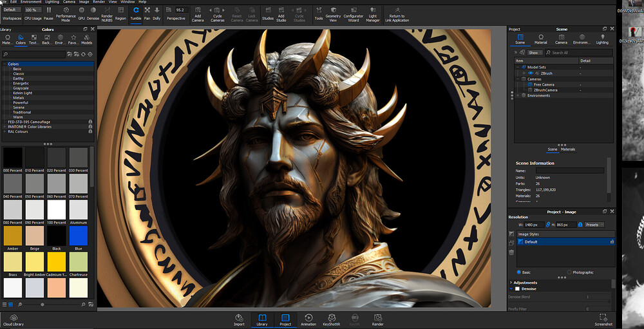Expand the Environments tree item
This screenshot has width=644, height=329.
518,95
